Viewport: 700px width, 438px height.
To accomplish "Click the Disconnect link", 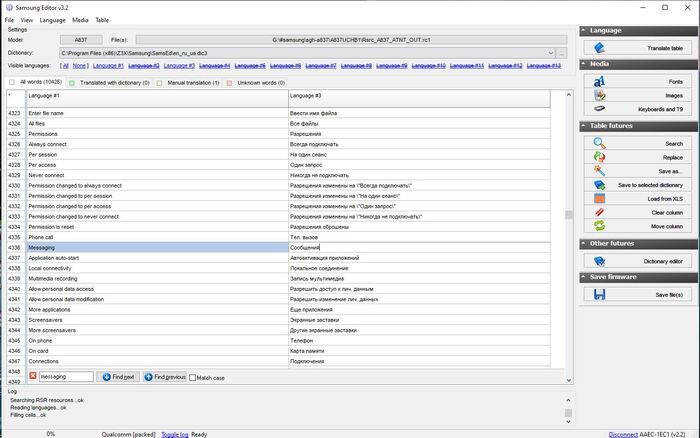I will click(x=623, y=434).
